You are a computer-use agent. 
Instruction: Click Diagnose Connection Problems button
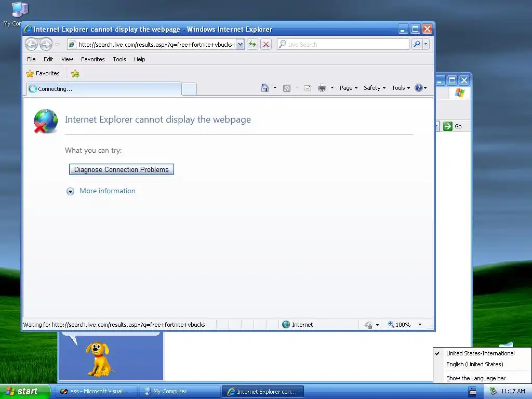pos(122,169)
